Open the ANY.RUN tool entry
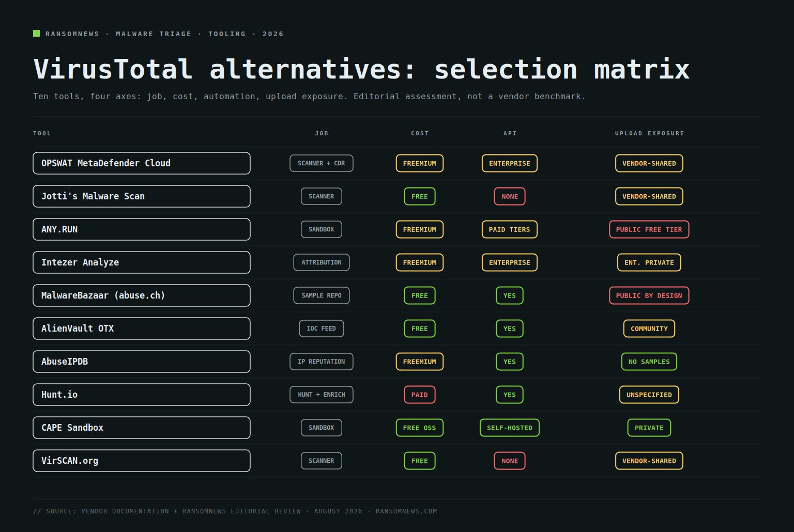This screenshot has height=532, width=794. point(142,229)
